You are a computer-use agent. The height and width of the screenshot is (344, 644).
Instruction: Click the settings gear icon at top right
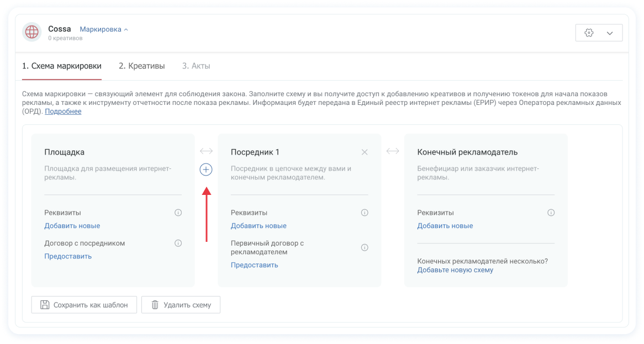coord(590,33)
